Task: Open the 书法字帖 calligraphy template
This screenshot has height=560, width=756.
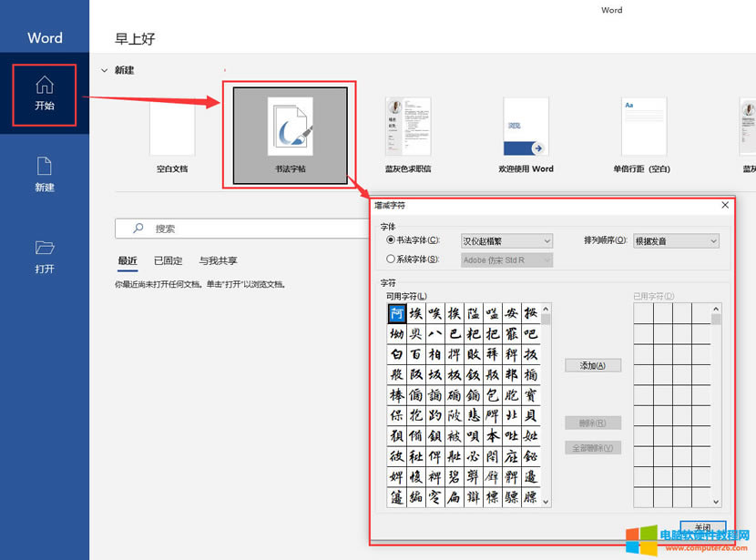Action: pyautogui.click(x=291, y=136)
